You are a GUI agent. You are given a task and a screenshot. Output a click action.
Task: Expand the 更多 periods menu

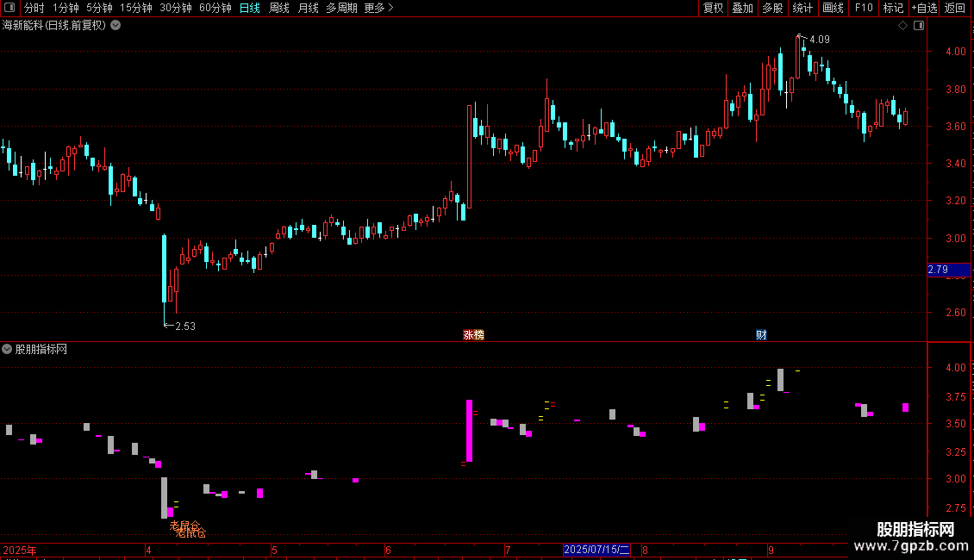click(x=378, y=8)
